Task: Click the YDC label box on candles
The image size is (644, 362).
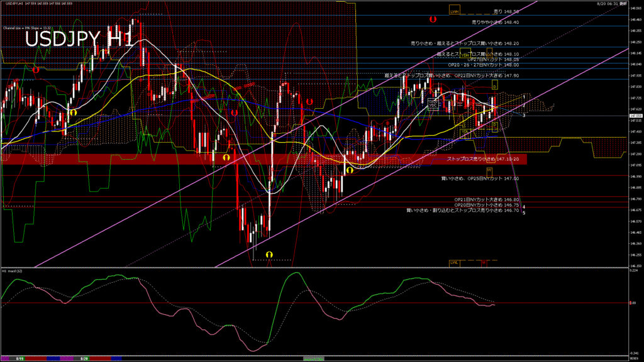Action: [433, 104]
